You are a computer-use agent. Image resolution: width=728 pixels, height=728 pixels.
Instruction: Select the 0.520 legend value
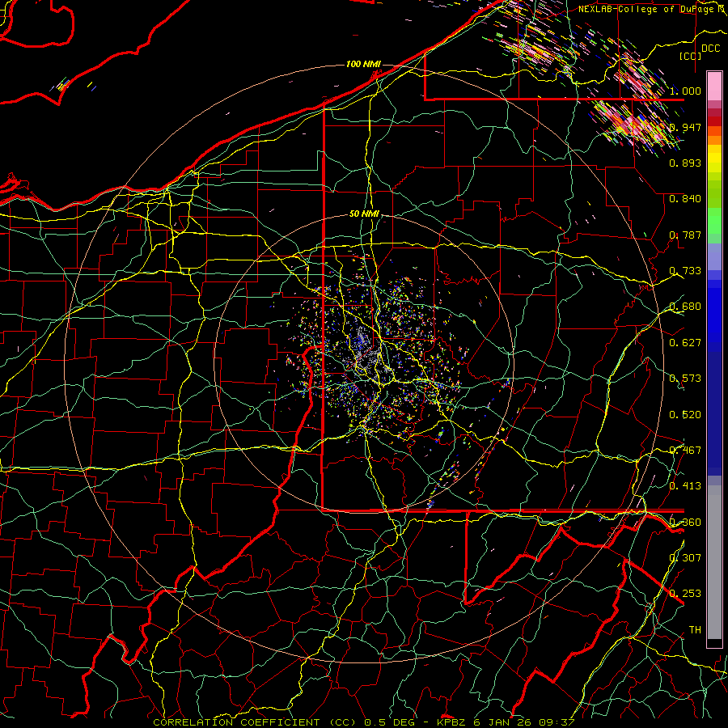pos(685,415)
